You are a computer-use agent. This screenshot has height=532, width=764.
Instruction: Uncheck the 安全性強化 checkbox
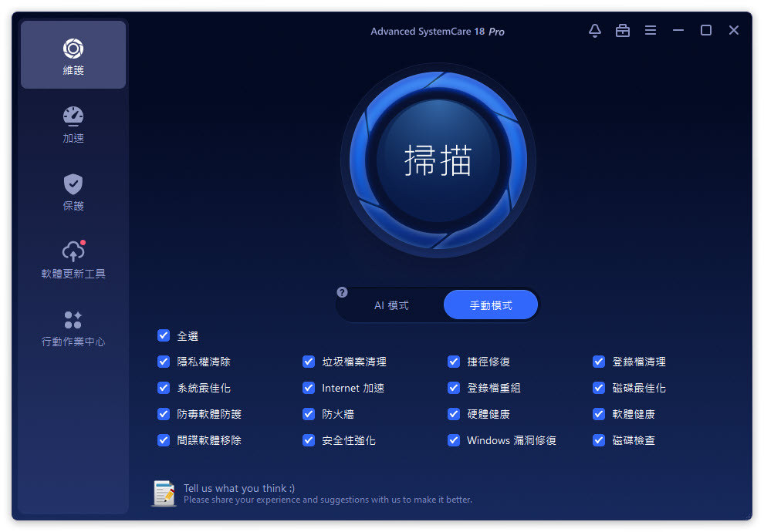click(x=309, y=440)
